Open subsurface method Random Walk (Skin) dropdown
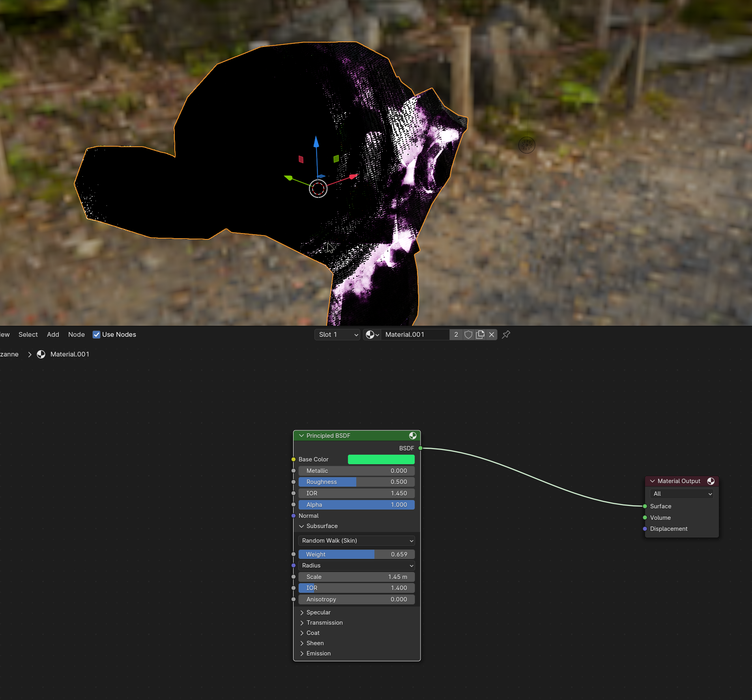This screenshot has height=700, width=752. tap(357, 541)
